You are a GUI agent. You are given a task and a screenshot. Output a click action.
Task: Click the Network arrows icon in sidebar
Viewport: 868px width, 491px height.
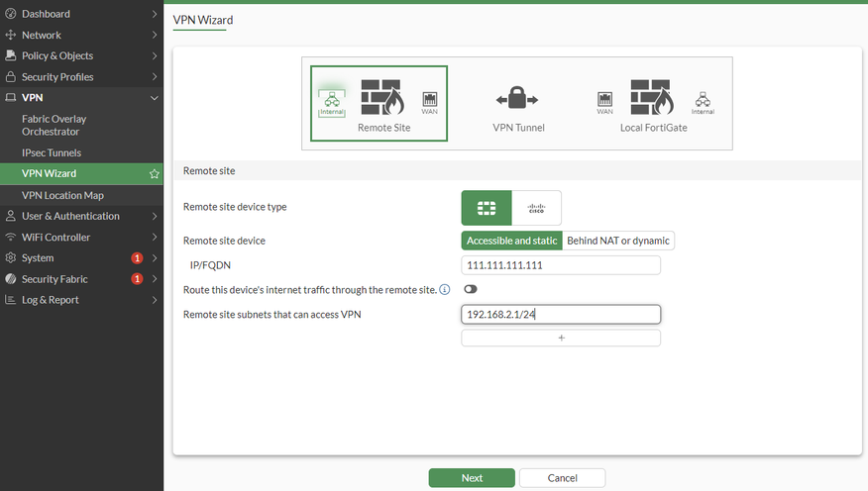pos(11,35)
